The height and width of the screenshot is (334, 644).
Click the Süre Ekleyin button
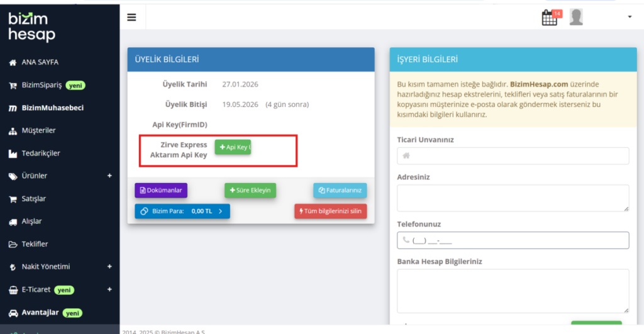[x=250, y=190]
